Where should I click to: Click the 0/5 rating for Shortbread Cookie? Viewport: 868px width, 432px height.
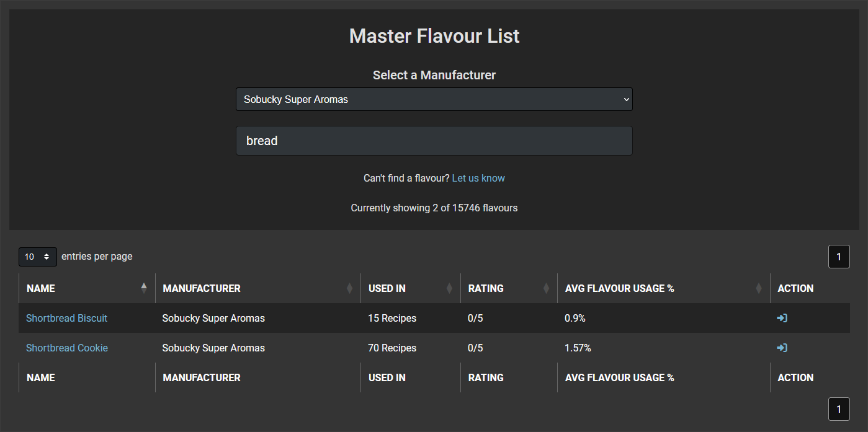click(x=475, y=348)
